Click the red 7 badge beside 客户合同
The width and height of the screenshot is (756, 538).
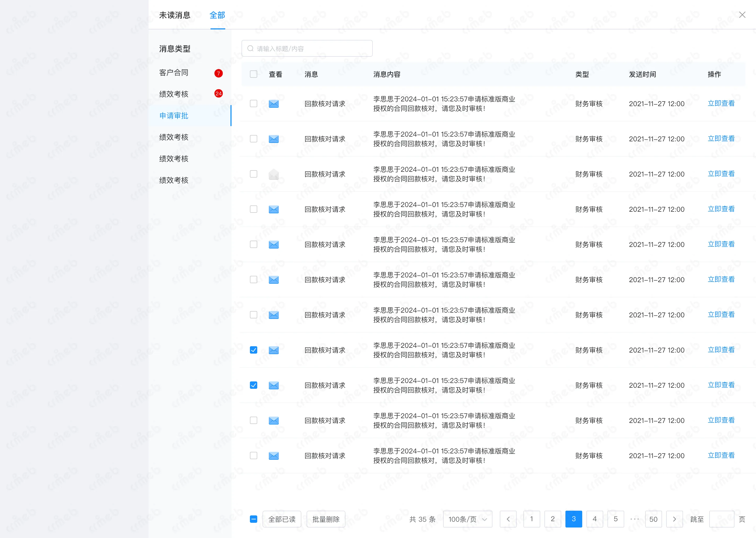[218, 73]
